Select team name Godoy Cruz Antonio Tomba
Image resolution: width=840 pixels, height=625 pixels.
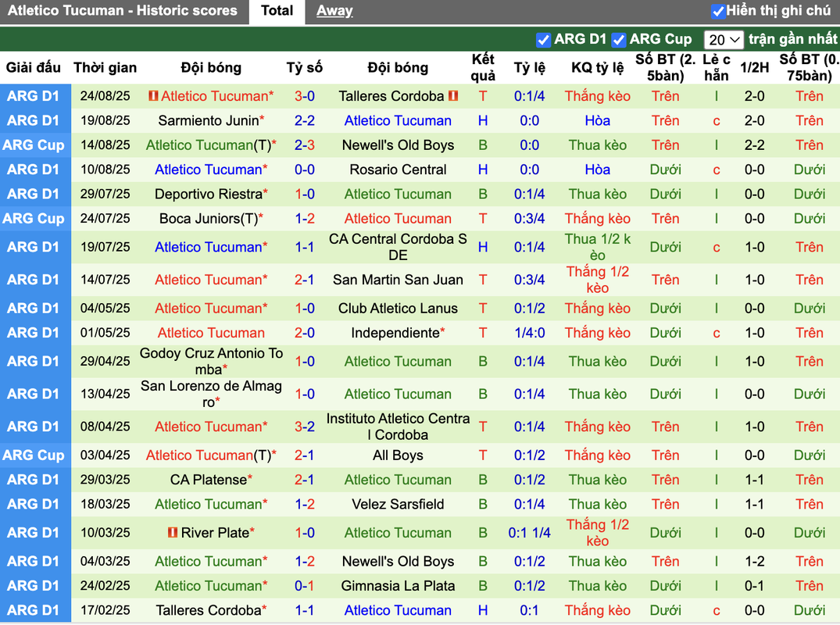pos(211,362)
